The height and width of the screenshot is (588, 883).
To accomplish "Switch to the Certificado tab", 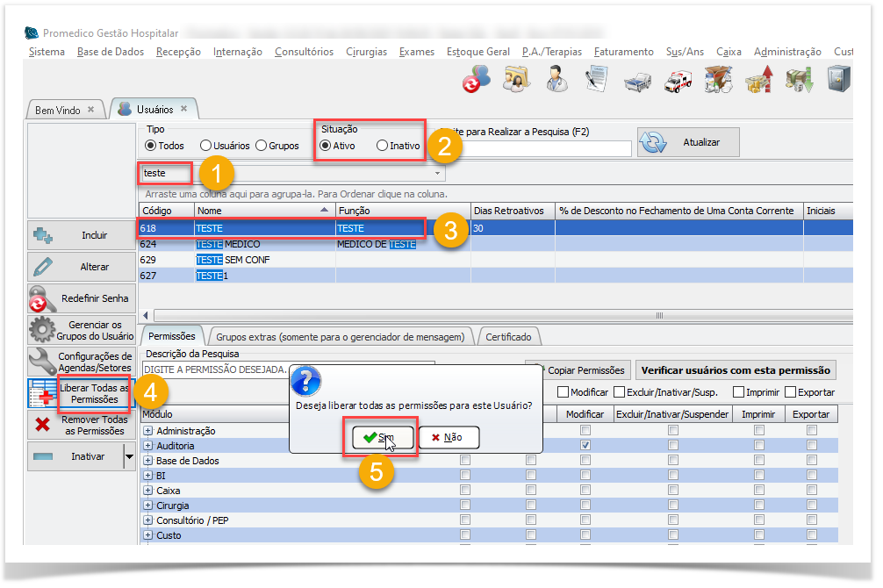I will 507,337.
